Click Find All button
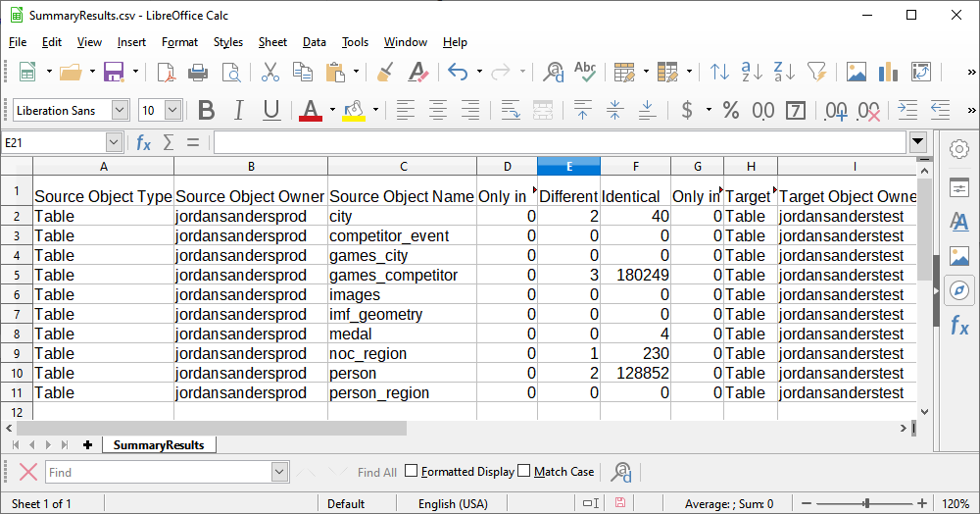The height and width of the screenshot is (514, 980). (x=377, y=472)
